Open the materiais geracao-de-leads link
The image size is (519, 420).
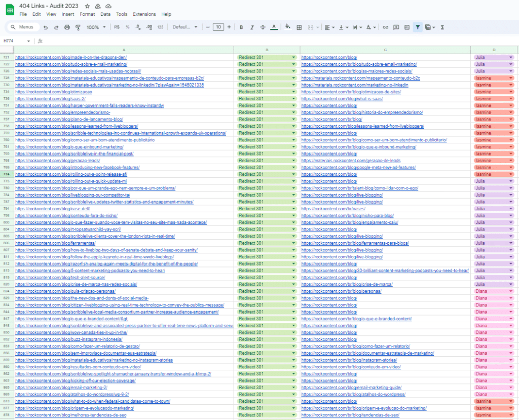pyautogui.click(x=351, y=161)
